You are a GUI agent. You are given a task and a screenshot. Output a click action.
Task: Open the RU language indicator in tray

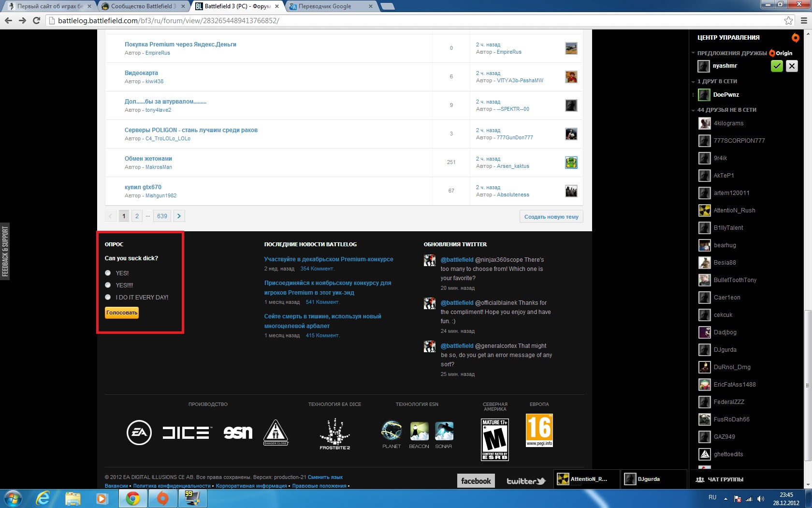tap(712, 497)
